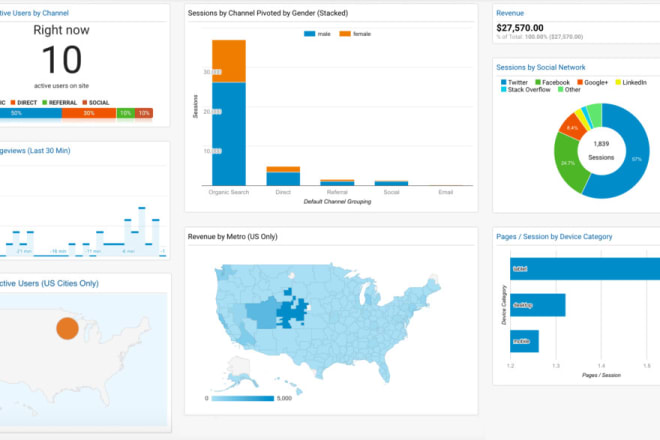
Task: Click the 50% blue channel bar segment
Action: pyautogui.click(x=31, y=113)
